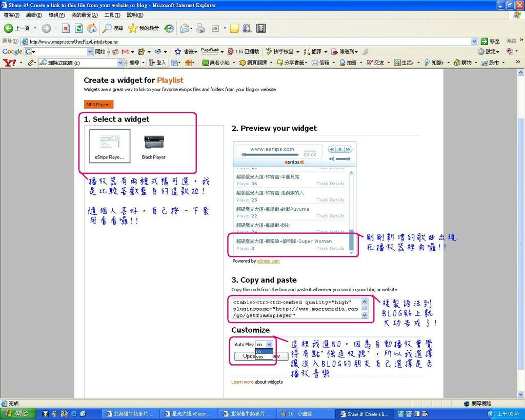Click the speaker icon in player preview
This screenshot has height=420, width=525.
[x=332, y=159]
